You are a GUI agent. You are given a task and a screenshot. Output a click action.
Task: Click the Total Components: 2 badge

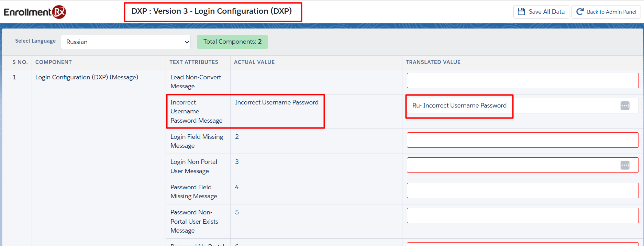232,42
